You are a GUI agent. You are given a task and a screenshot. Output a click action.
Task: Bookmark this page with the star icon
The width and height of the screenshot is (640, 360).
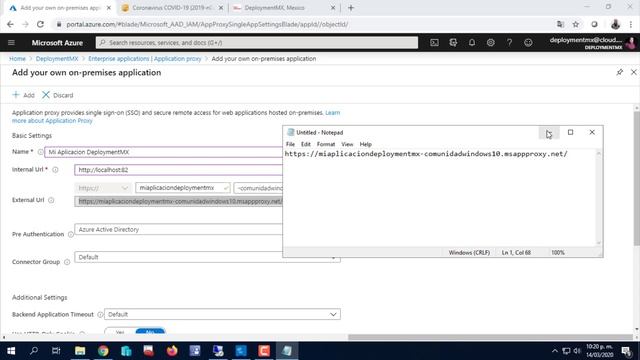pyautogui.click(x=576, y=24)
